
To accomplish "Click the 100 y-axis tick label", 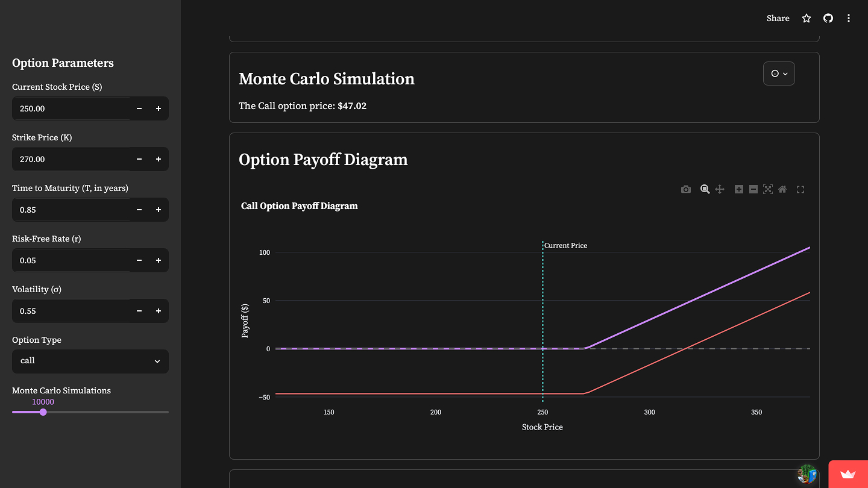I will (265, 252).
